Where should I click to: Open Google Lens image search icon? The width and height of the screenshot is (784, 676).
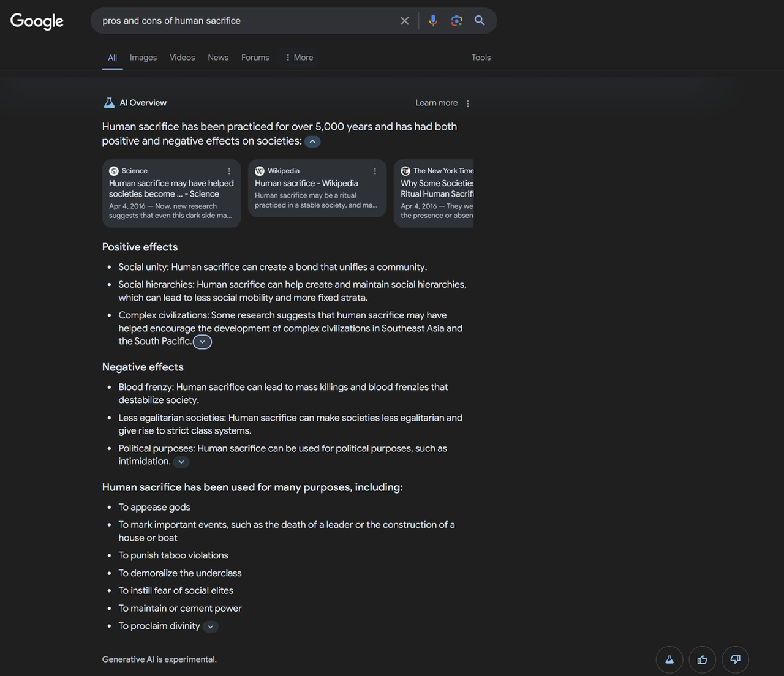coord(456,21)
